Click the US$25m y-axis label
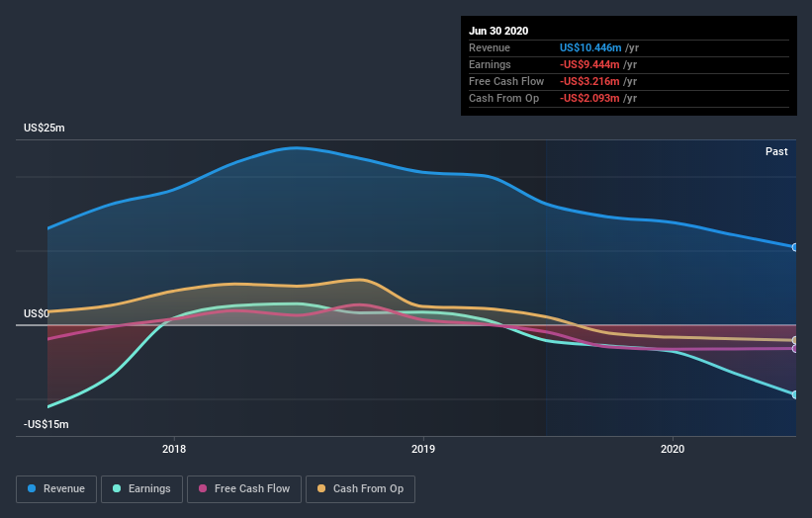812x518 pixels. 45,128
